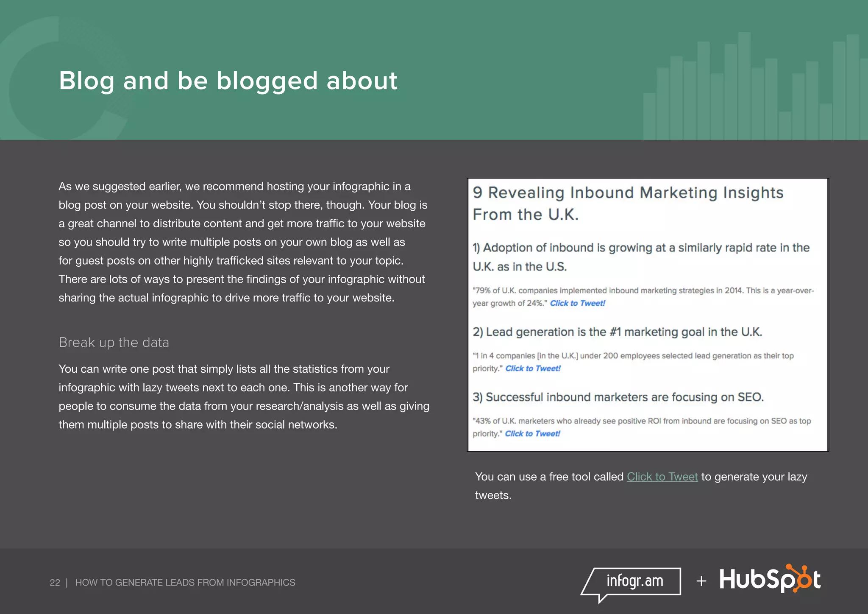Click 'Click to Tweet!' after the 79% statistic
This screenshot has width=868, height=614.
point(578,303)
